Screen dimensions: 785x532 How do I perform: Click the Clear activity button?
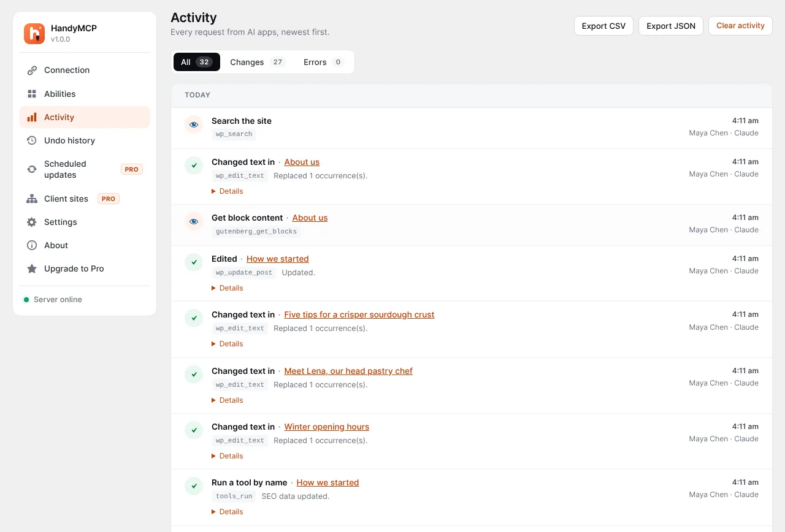[x=740, y=26]
